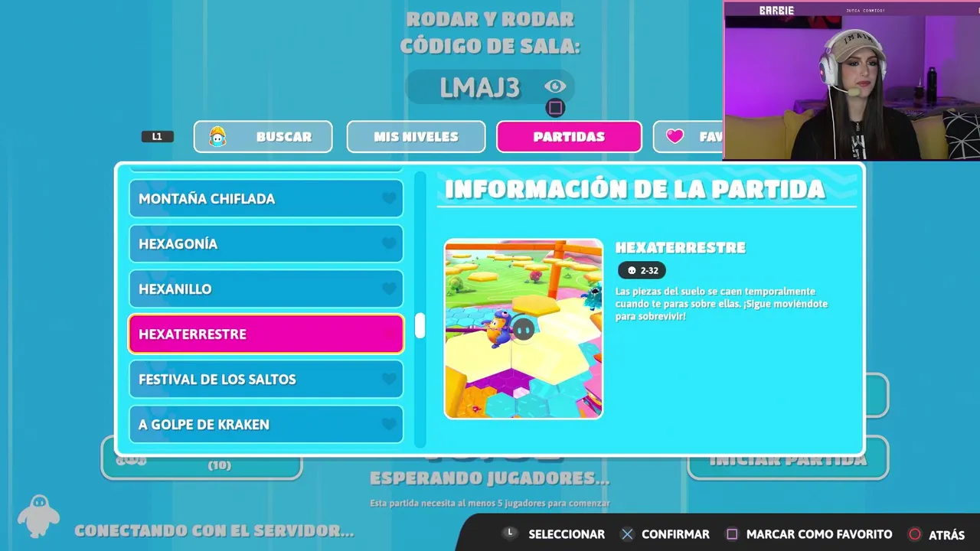Open the Hexaterrestre preview thumbnail
The width and height of the screenshot is (980, 551).
[524, 329]
